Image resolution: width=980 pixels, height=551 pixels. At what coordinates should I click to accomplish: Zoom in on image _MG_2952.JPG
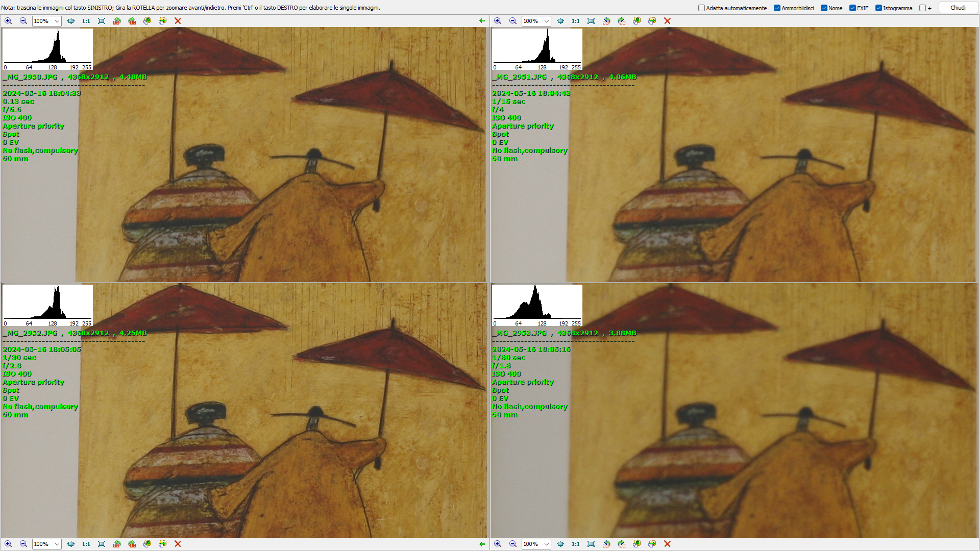8,544
